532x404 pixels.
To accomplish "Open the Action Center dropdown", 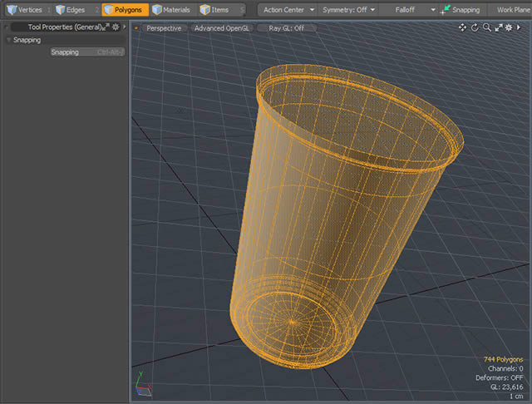I will point(288,10).
